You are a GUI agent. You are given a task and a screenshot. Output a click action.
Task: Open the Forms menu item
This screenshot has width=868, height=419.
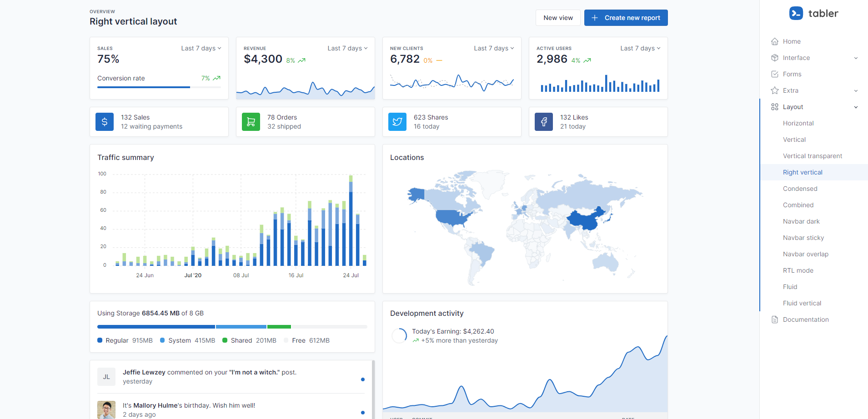tap(814, 74)
